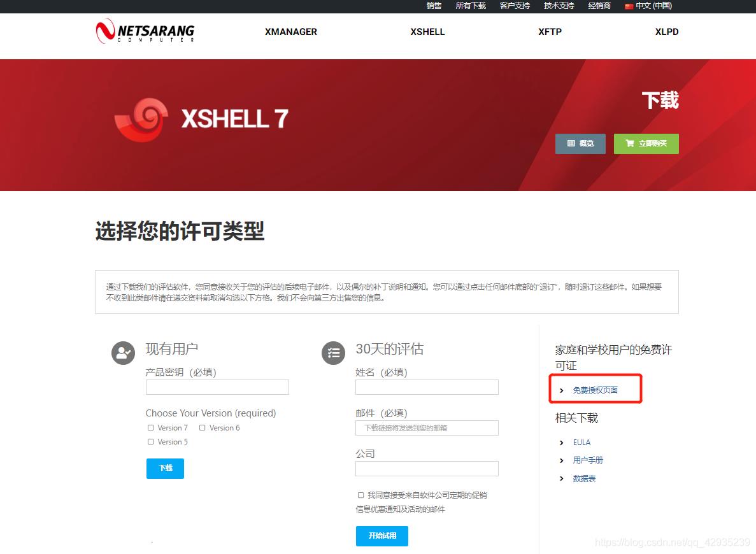Click the 30-day evaluation checklist icon

[x=334, y=353]
